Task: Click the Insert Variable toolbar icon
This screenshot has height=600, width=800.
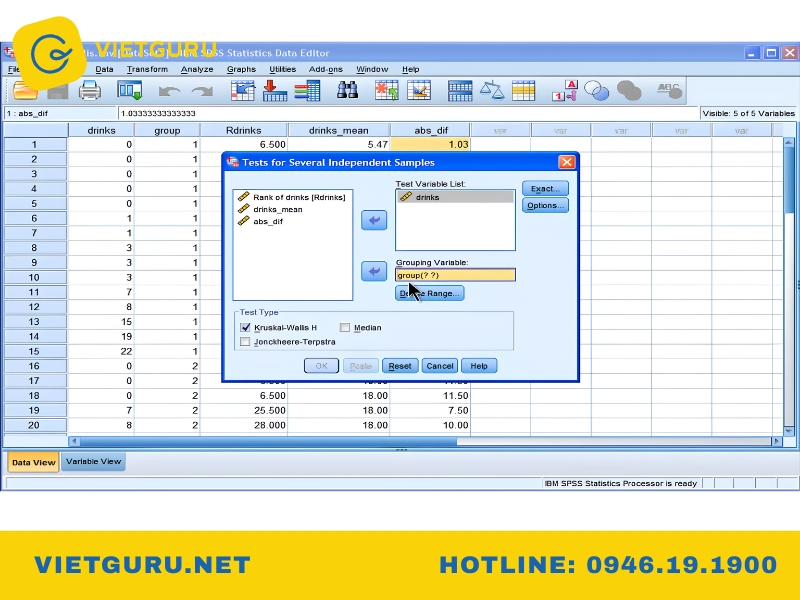Action: pos(419,91)
